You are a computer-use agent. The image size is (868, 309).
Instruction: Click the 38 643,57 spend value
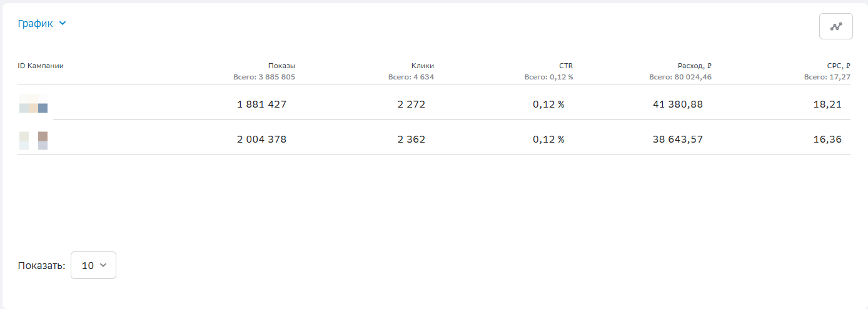(x=677, y=139)
